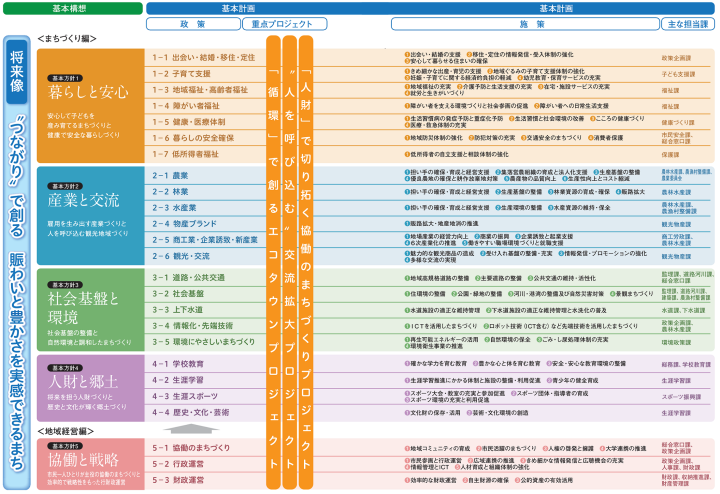720x494 pixels.
Task: Select the 主な担当課 column header
Action: [687, 21]
